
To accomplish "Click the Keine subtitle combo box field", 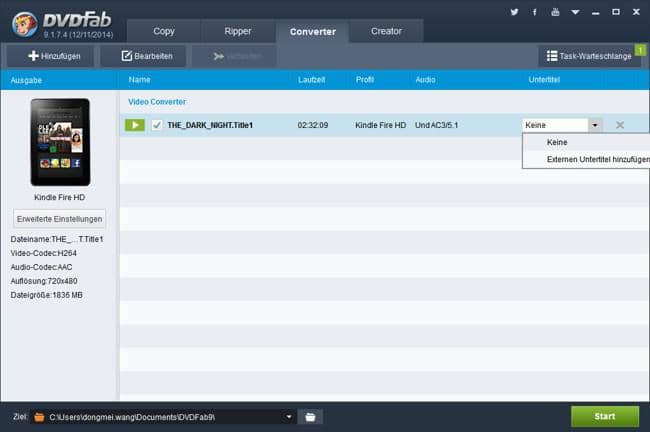I will [555, 125].
